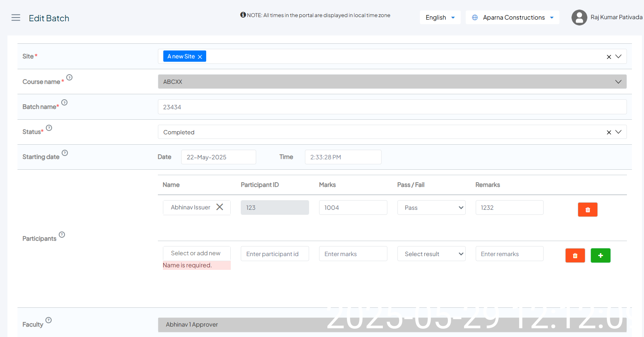The image size is (644, 337).
Task: Open the Aparna Constructions organization dropdown
Action: pyautogui.click(x=513, y=18)
